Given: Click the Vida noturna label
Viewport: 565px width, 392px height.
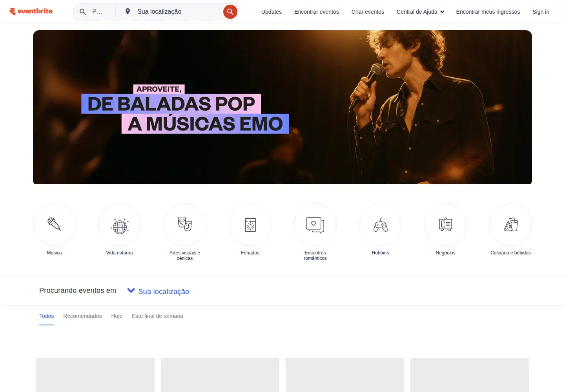Looking at the screenshot, I should point(120,253).
